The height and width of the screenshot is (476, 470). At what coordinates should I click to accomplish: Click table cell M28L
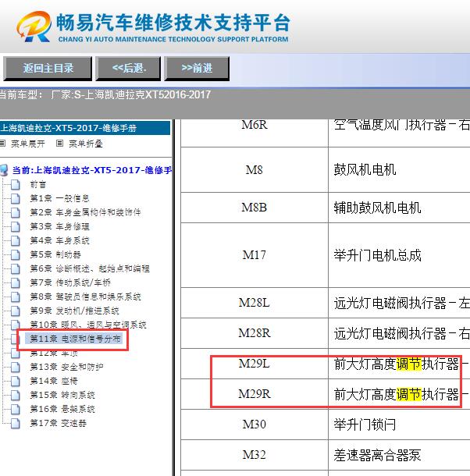click(255, 303)
